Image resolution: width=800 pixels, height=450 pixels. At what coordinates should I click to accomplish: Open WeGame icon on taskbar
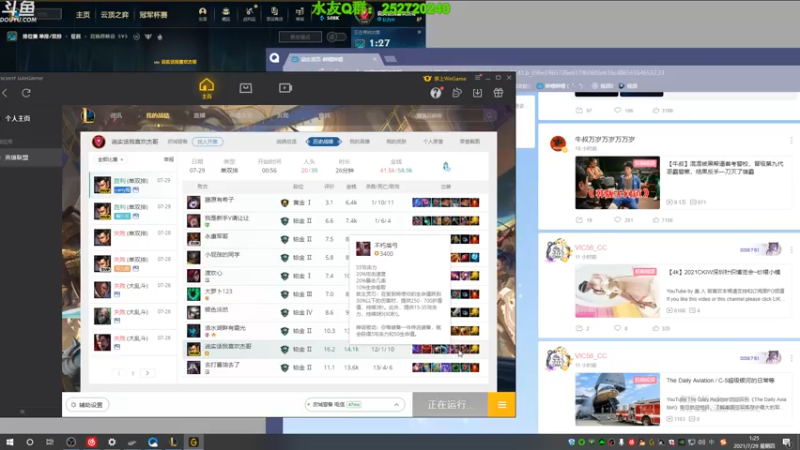click(x=193, y=442)
